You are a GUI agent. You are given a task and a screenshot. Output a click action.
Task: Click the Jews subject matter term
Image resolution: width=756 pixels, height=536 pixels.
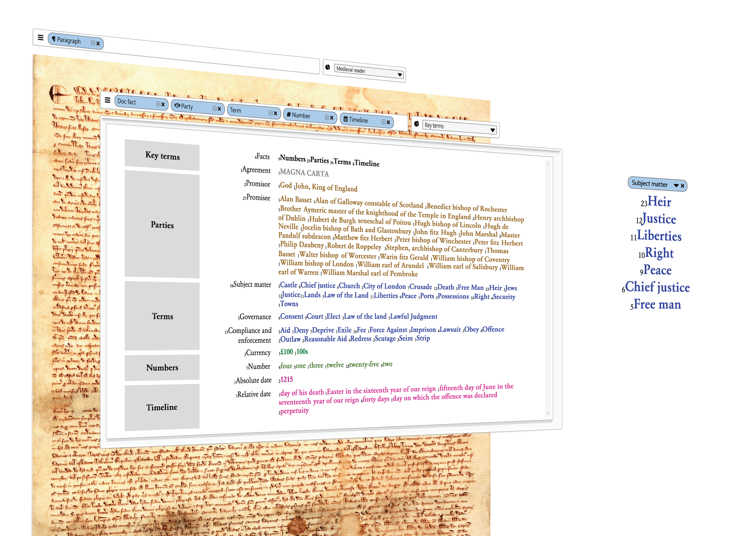click(511, 288)
